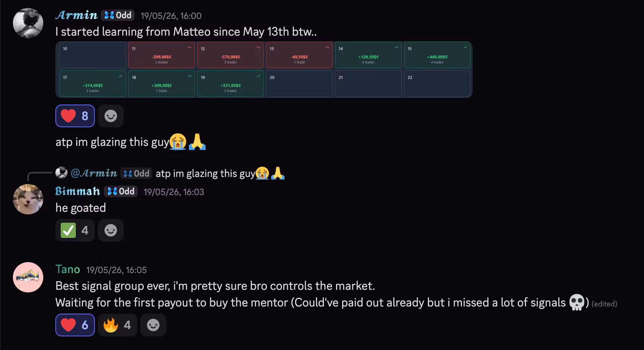Click Tano's sneaker avatar

pos(28,277)
